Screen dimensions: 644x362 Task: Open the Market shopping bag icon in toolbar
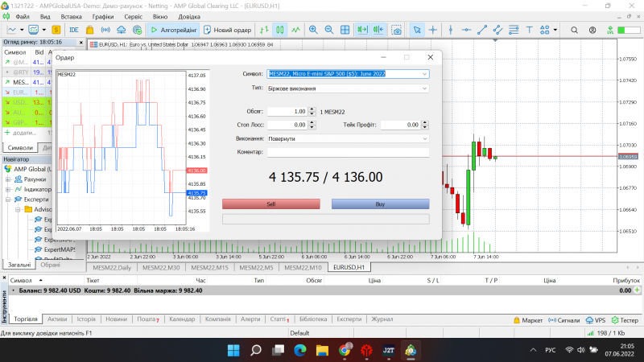pyautogui.click(x=89, y=30)
